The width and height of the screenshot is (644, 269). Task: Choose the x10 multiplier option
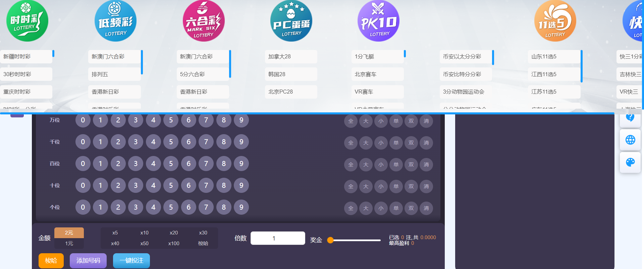pos(144,233)
